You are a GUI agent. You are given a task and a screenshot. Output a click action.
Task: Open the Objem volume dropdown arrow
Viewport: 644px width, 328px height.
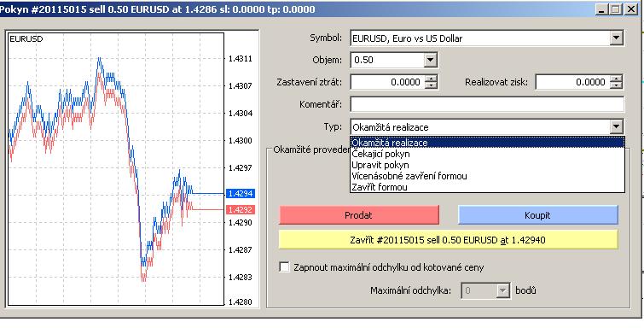[x=430, y=60]
